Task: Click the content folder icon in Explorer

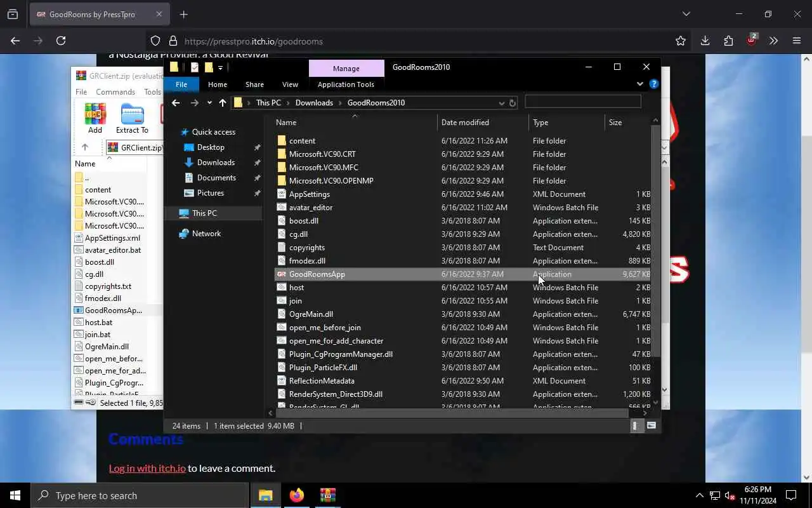Action: click(x=282, y=141)
